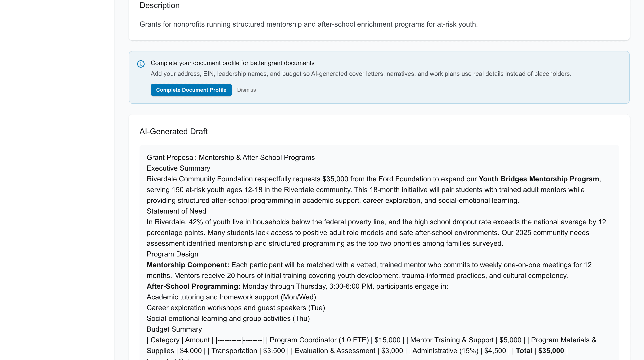Dismiss the document profile notification
The image size is (644, 360).
click(x=246, y=90)
